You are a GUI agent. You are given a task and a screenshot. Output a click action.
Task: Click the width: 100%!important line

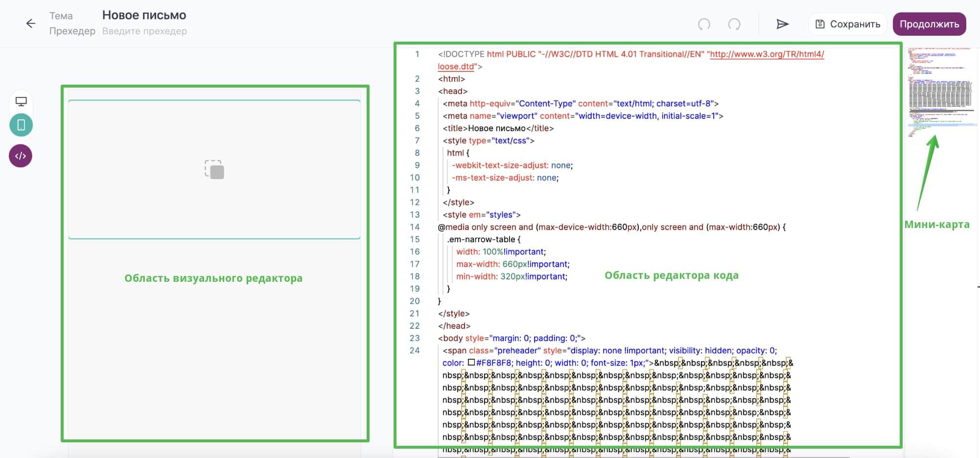[x=501, y=252]
